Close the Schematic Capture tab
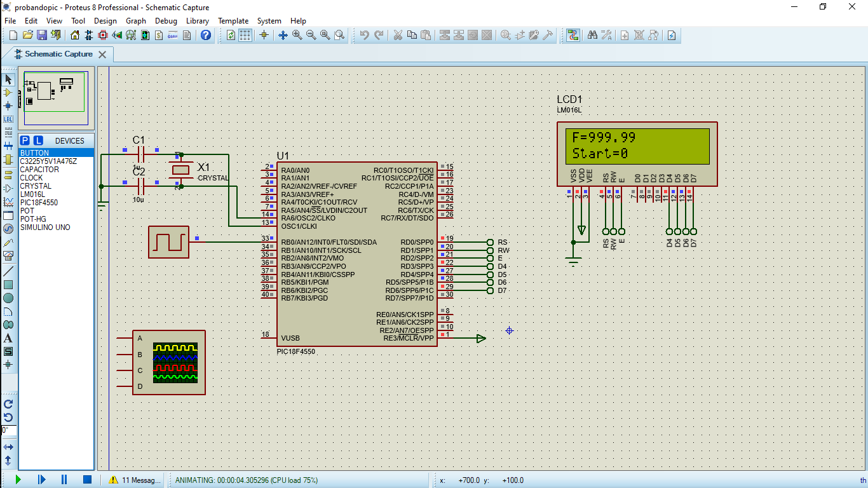The height and width of the screenshot is (488, 868). 102,55
